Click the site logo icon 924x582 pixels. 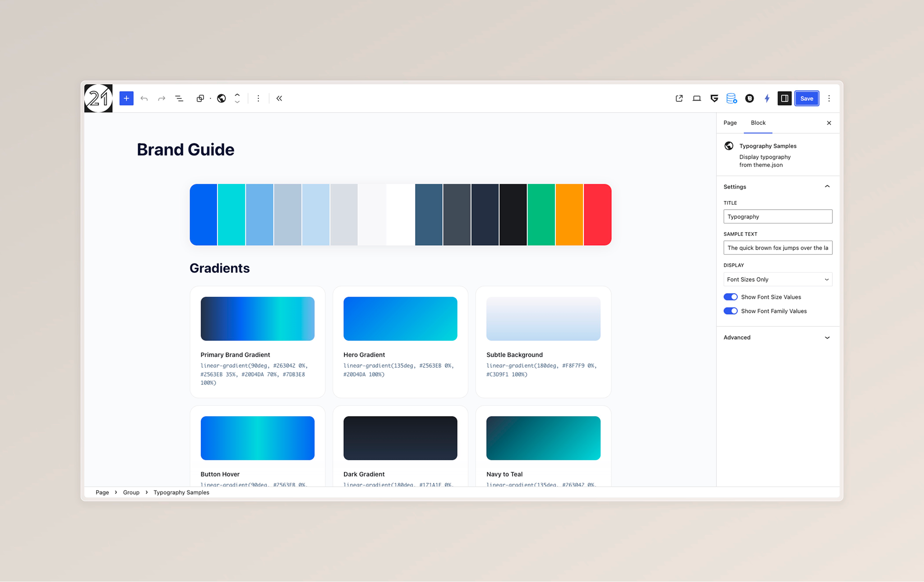[x=98, y=98]
